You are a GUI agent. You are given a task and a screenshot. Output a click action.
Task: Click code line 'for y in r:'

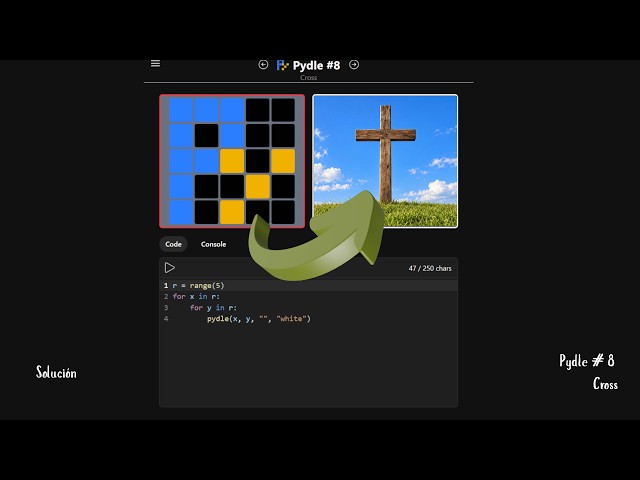coord(213,307)
